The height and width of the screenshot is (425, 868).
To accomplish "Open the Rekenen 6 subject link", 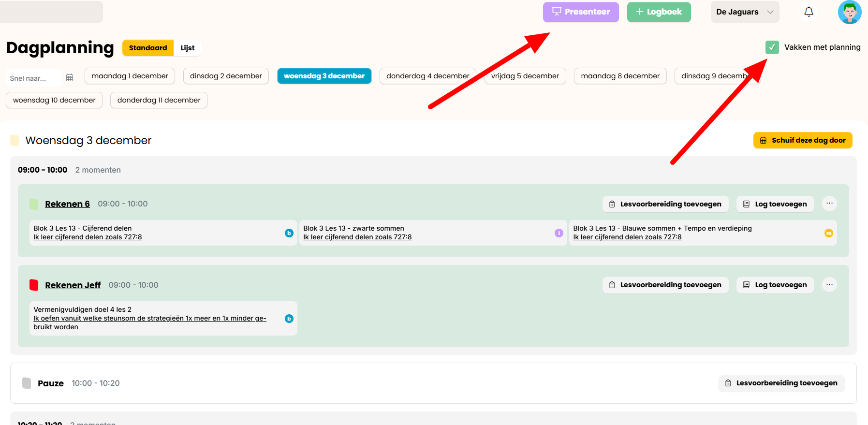I will [x=67, y=204].
